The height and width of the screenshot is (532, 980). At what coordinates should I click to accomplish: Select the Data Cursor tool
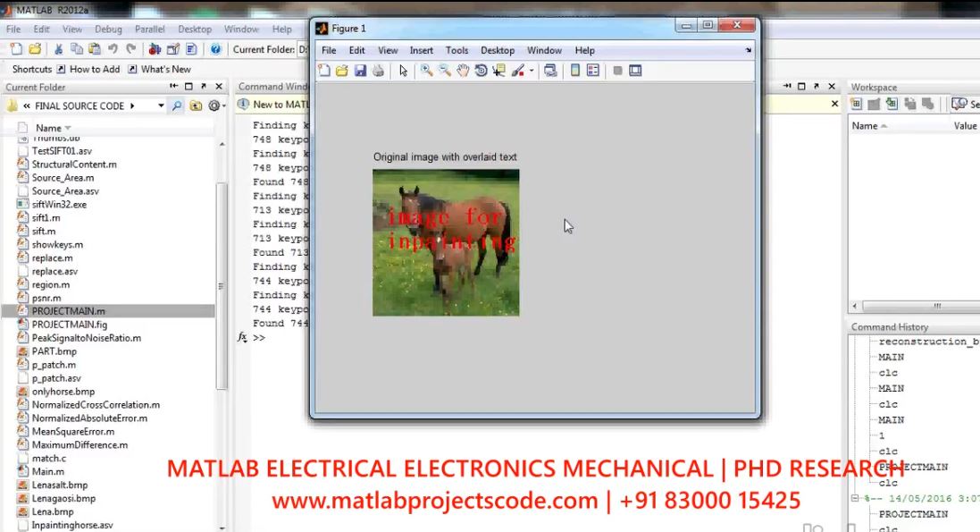[x=498, y=71]
